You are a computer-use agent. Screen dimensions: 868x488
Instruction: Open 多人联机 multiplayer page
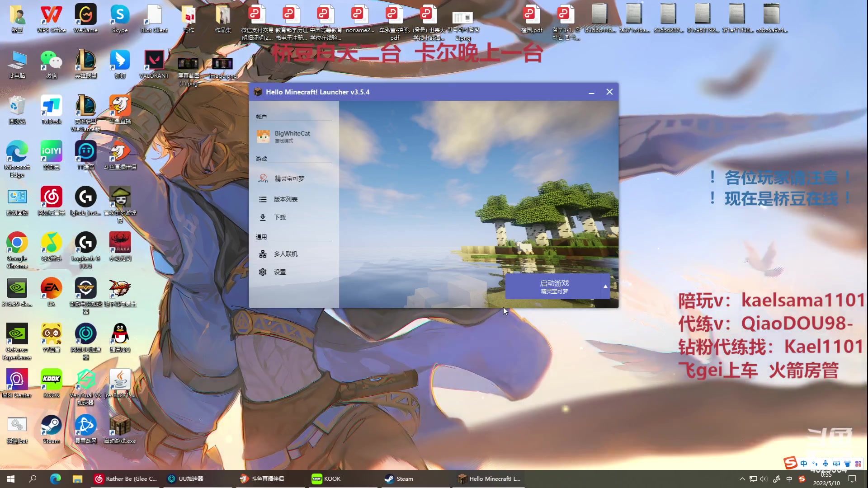coord(294,254)
